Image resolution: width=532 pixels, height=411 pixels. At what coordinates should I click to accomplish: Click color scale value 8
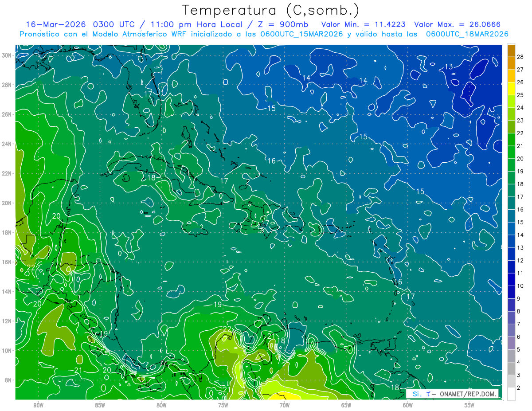tap(518, 311)
